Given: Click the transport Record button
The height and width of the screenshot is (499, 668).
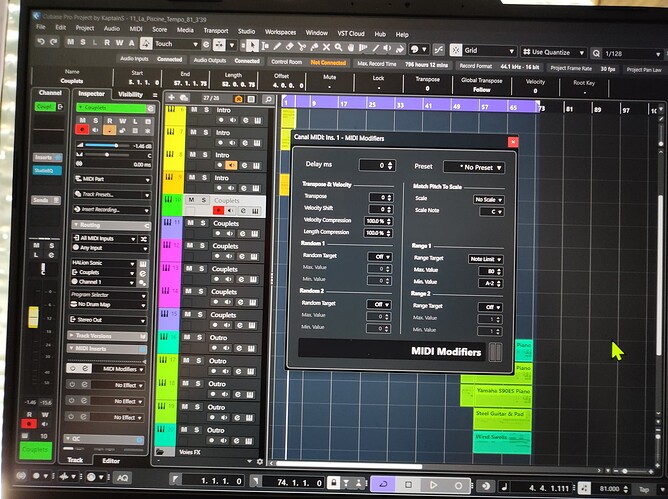Looking at the screenshot, I should (x=458, y=485).
